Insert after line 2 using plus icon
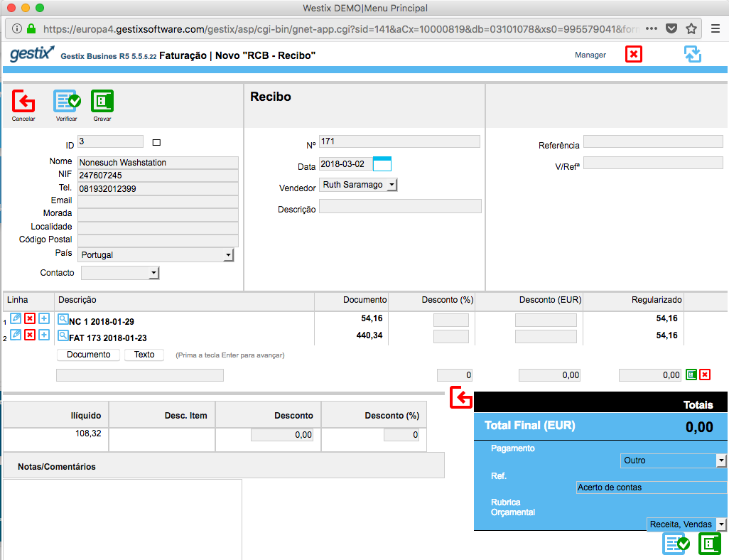729x560 pixels. click(44, 335)
